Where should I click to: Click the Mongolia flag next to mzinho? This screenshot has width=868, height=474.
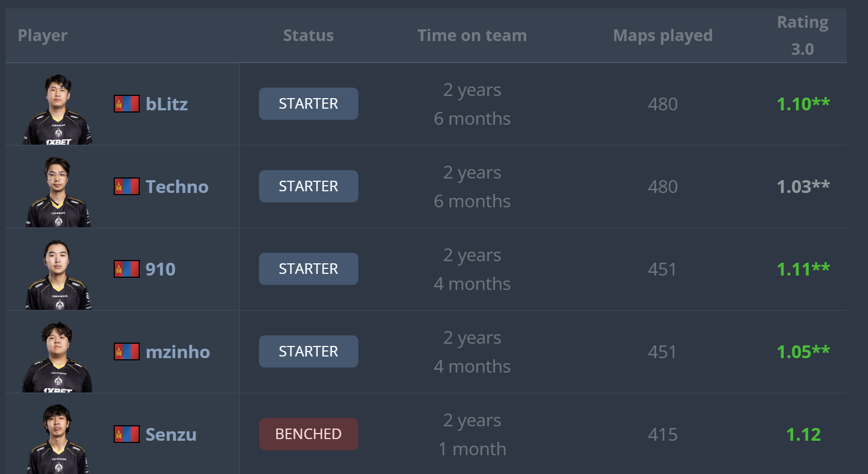click(126, 351)
